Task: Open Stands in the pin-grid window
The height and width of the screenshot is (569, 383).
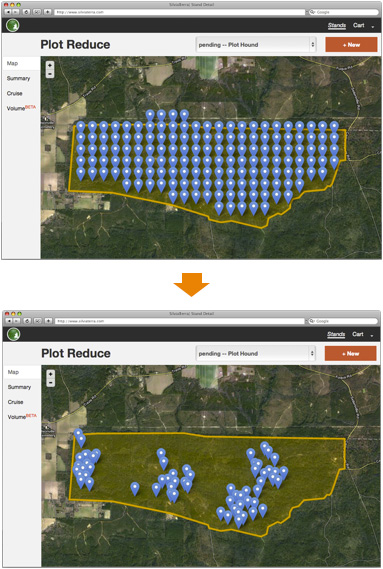Action: (x=337, y=25)
